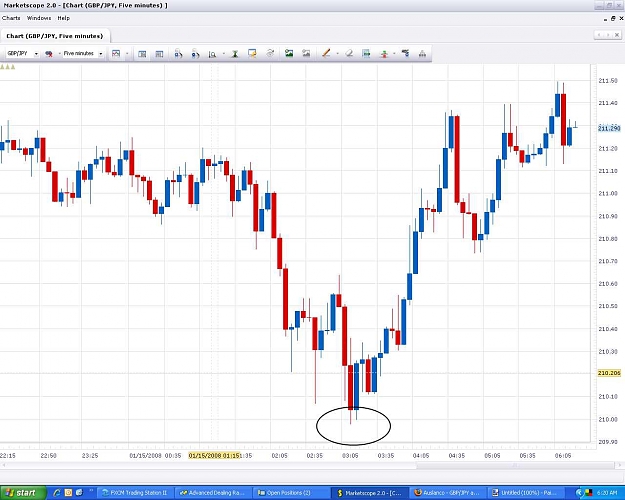Expand the arrow next to the remove indicator icon

(59, 54)
